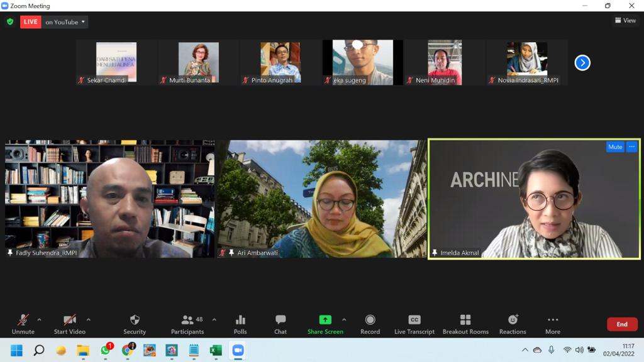The height and width of the screenshot is (362, 644).
Task: Open the Security shield icon
Action: (x=135, y=320)
